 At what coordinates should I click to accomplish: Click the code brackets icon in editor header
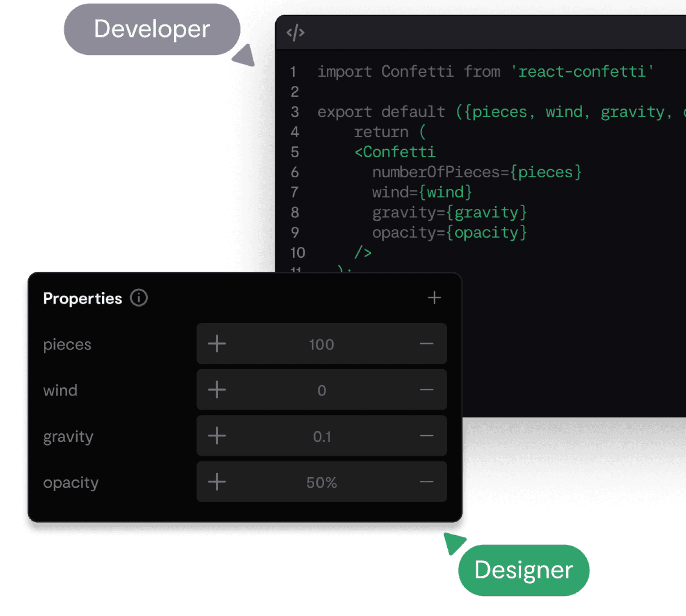[295, 33]
